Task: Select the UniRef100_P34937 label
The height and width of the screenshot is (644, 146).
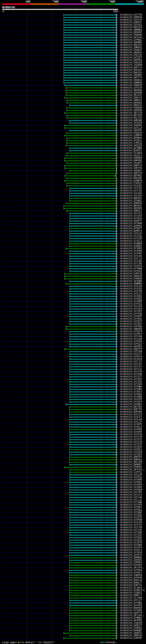Action: coord(131,183)
